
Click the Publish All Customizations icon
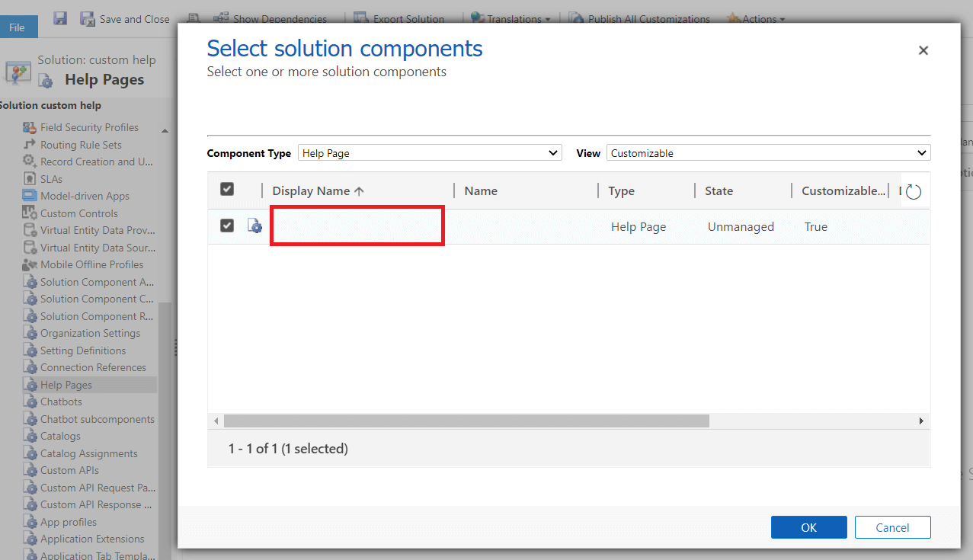pyautogui.click(x=576, y=18)
